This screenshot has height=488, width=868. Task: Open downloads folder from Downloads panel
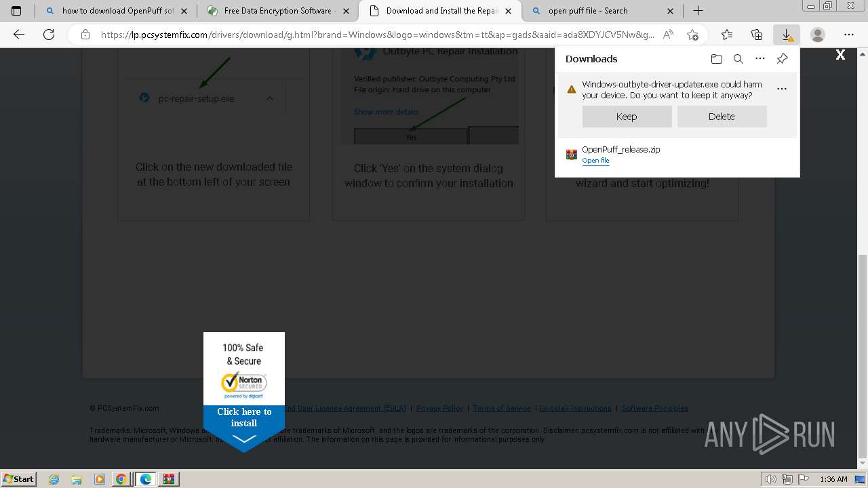[x=717, y=59]
